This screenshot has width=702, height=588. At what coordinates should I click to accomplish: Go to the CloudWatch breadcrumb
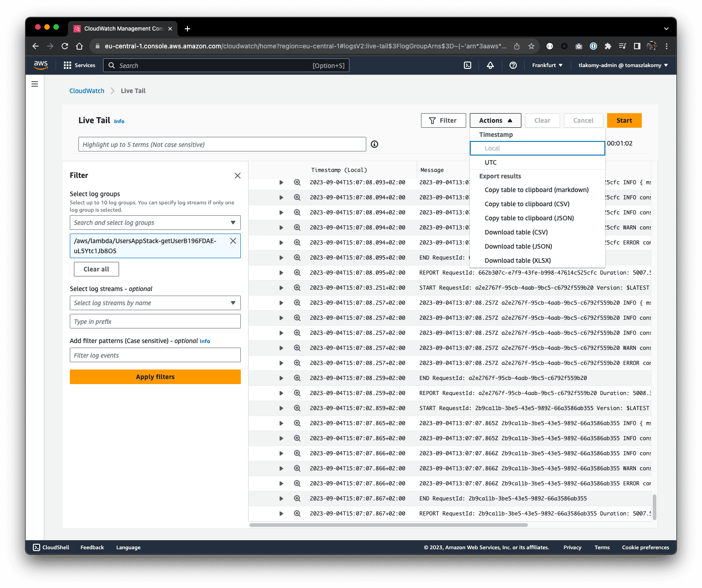click(x=87, y=91)
